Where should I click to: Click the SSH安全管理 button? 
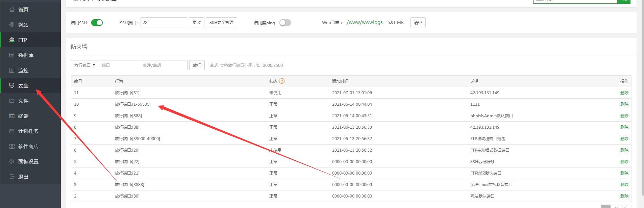coord(221,22)
